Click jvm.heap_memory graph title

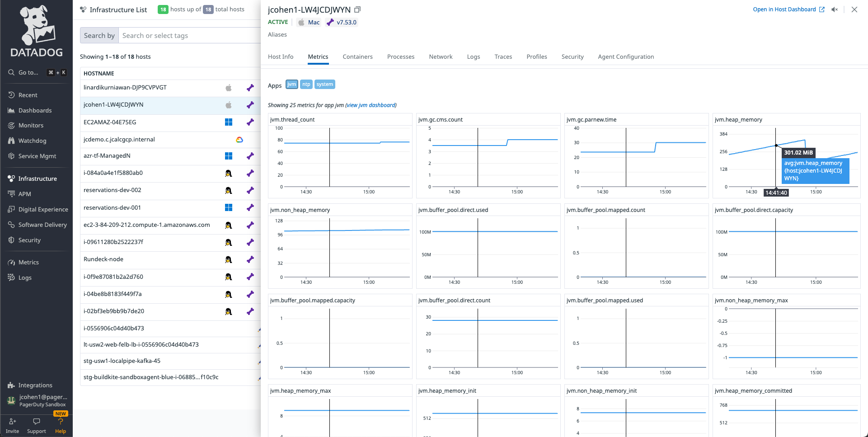point(738,119)
